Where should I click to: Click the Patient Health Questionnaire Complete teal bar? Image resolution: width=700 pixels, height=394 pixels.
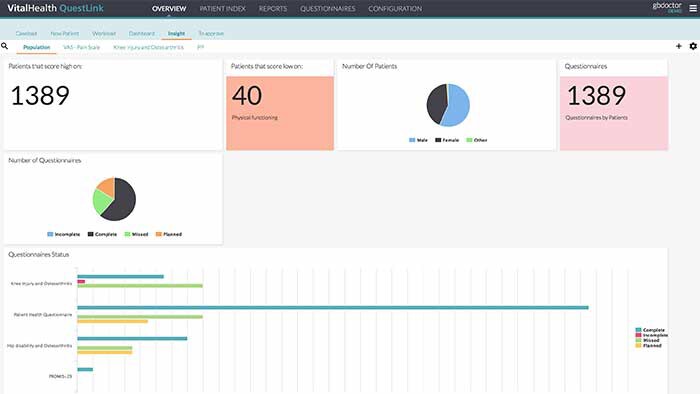coord(333,307)
